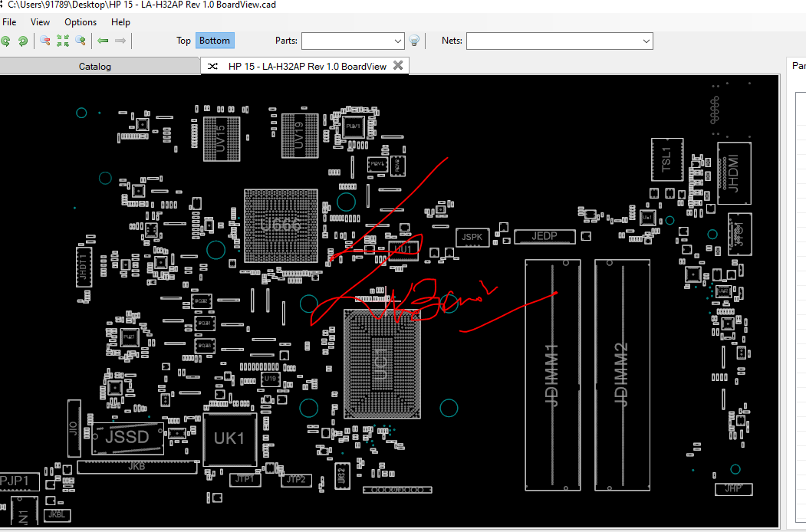Open the View menu
This screenshot has height=532, width=806.
[40, 22]
